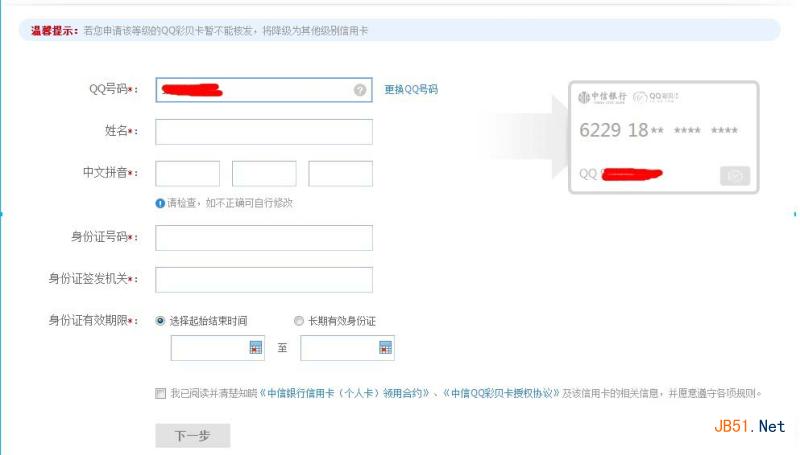Click the third 中文拼音 input box
The image size is (800, 455).
pos(340,173)
